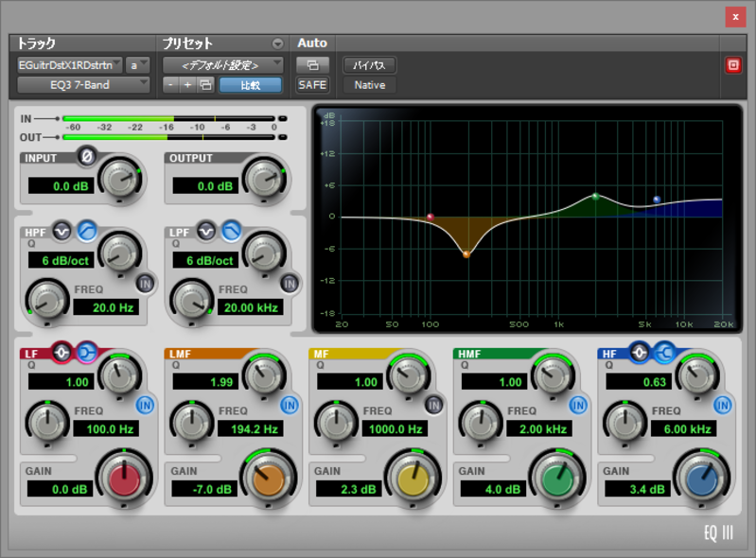Screen dimensions: 756x558
Task: Open the plug-in automation enable window
Action: (312, 65)
